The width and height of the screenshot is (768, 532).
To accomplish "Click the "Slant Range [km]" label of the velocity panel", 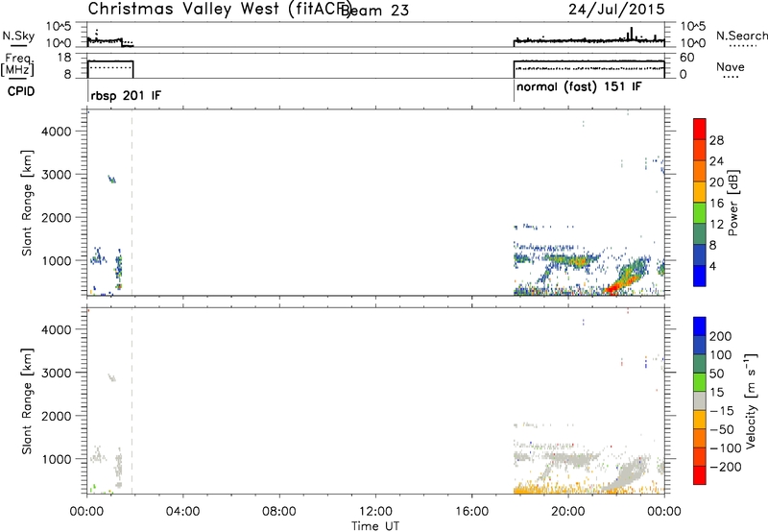I will [x=27, y=400].
